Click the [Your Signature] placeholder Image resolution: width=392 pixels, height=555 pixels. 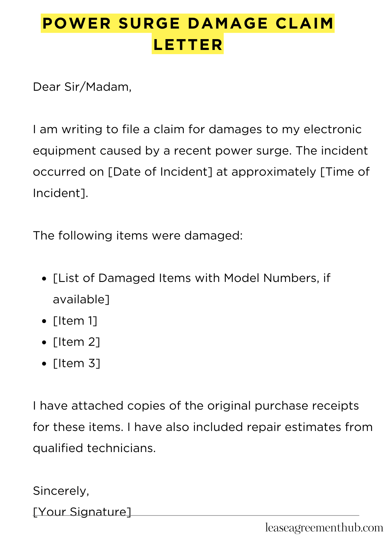point(82,512)
